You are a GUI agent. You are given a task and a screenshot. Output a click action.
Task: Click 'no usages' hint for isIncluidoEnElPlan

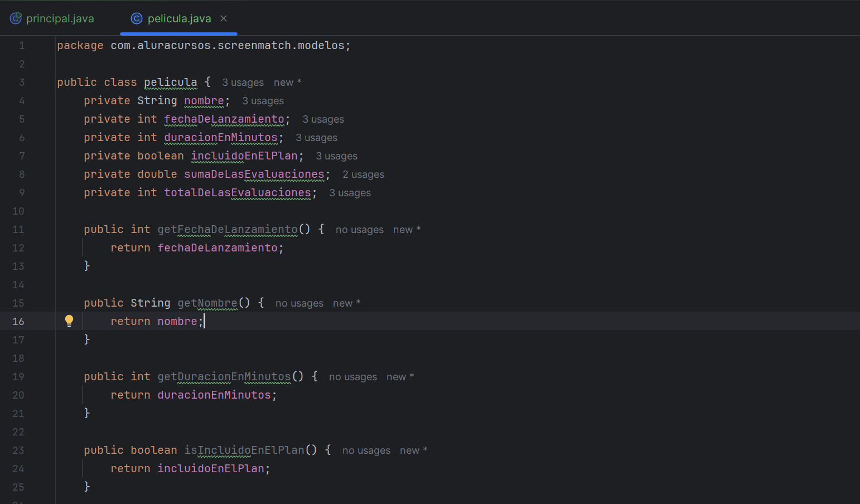(x=366, y=450)
